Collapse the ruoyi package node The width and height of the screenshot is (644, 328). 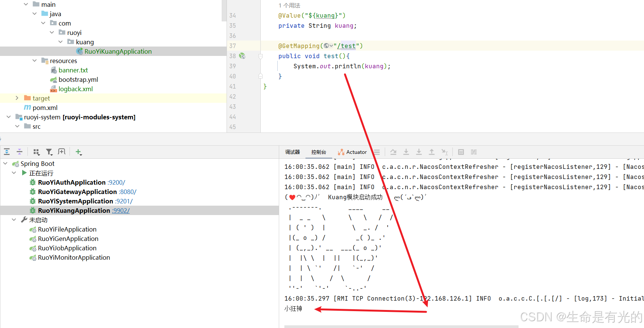tap(52, 33)
